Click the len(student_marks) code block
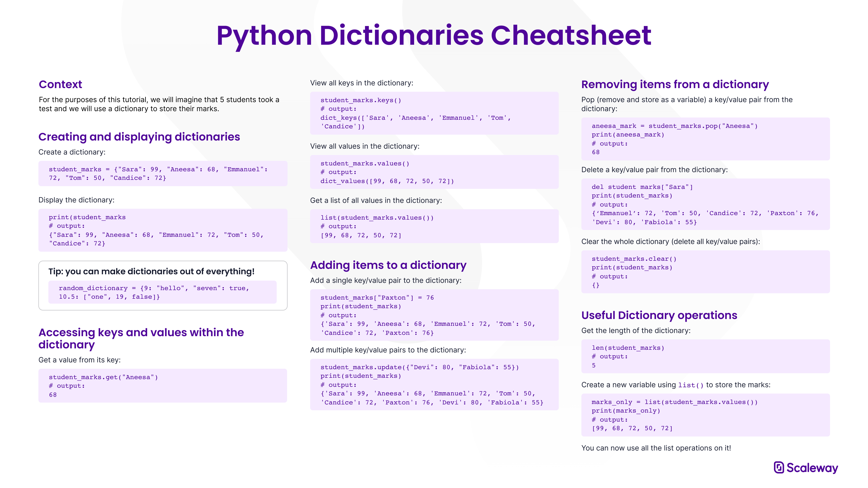 tap(705, 356)
